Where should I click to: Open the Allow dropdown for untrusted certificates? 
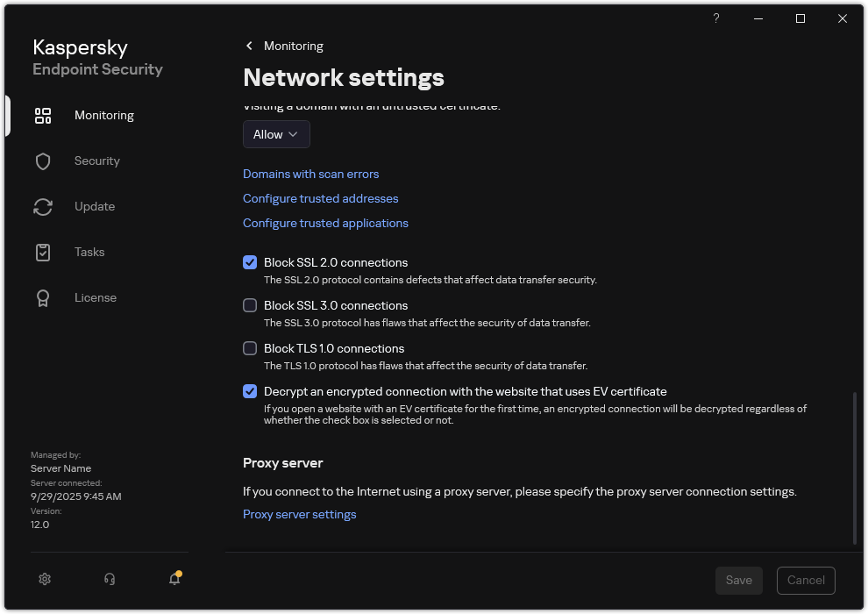[276, 134]
